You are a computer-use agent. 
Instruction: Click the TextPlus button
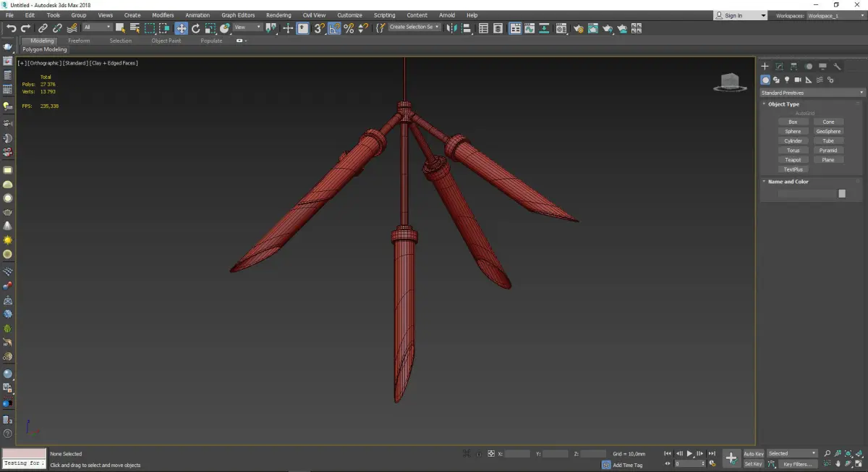793,169
